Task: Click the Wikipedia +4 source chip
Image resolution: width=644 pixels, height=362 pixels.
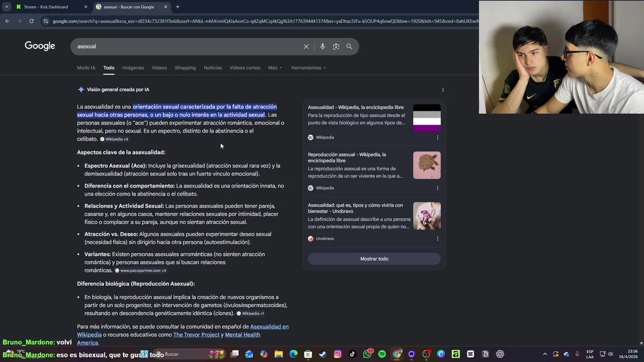Action: pos(114,139)
